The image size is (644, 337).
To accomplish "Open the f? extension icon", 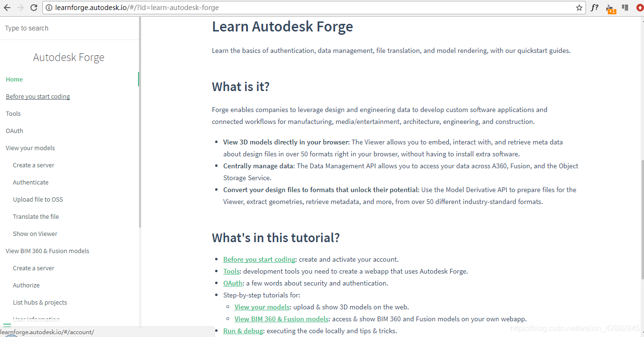I will (x=594, y=8).
